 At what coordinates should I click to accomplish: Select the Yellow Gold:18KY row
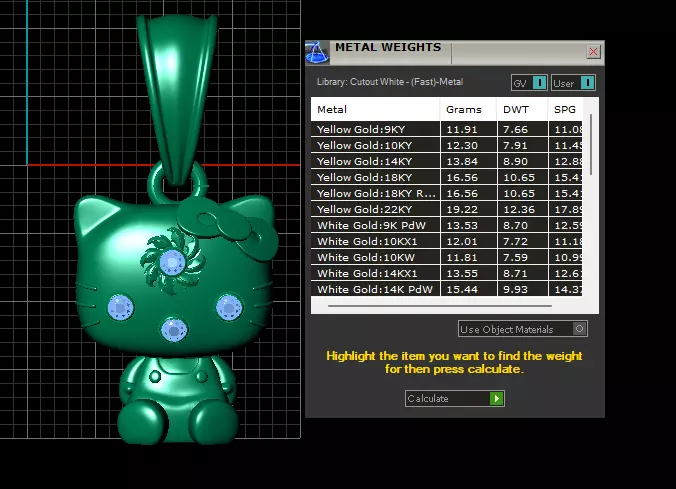[x=447, y=177]
